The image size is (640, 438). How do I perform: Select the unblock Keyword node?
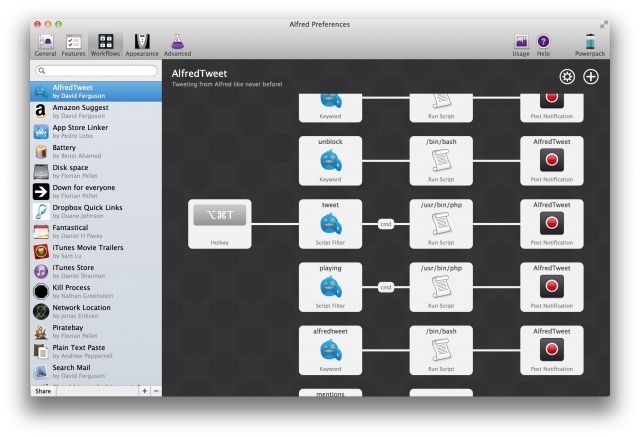[x=330, y=160]
